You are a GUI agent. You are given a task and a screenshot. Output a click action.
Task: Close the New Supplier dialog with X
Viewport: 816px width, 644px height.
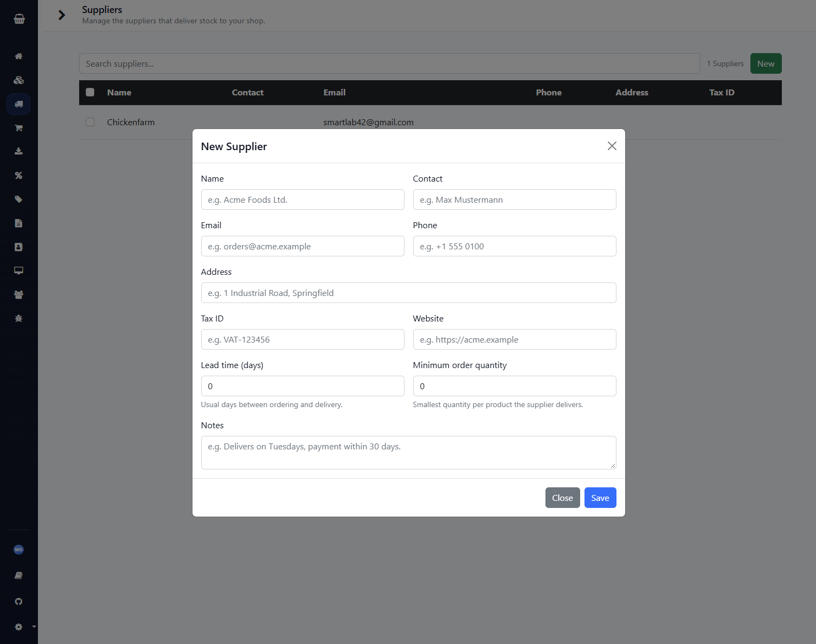click(x=612, y=146)
